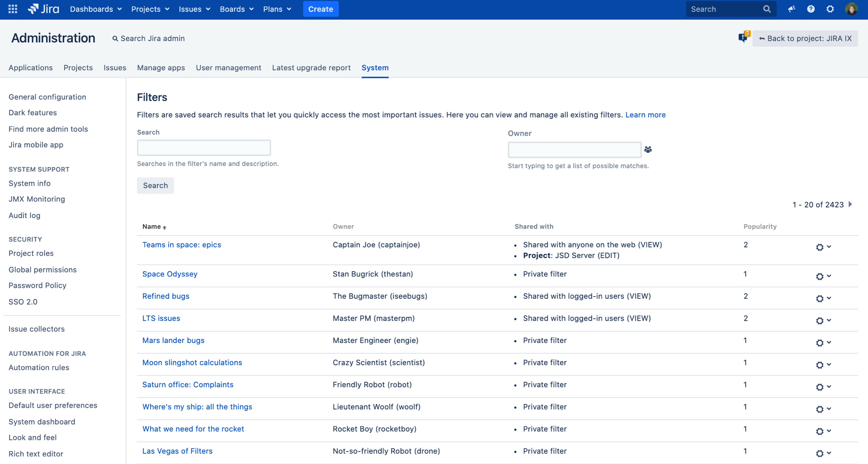The width and height of the screenshot is (868, 464).
Task: Expand the Dashboards dropdown menu
Action: [95, 9]
